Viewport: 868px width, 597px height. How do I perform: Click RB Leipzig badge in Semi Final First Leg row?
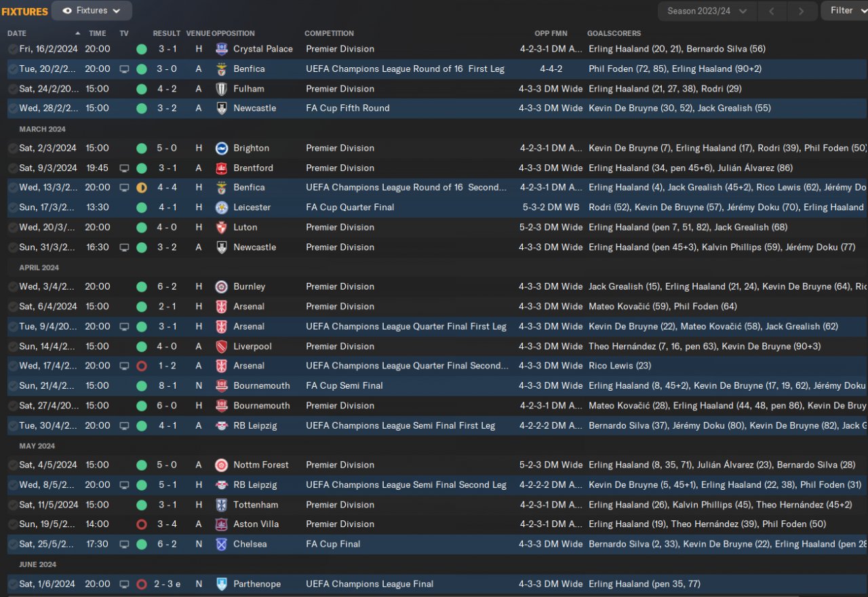[222, 426]
